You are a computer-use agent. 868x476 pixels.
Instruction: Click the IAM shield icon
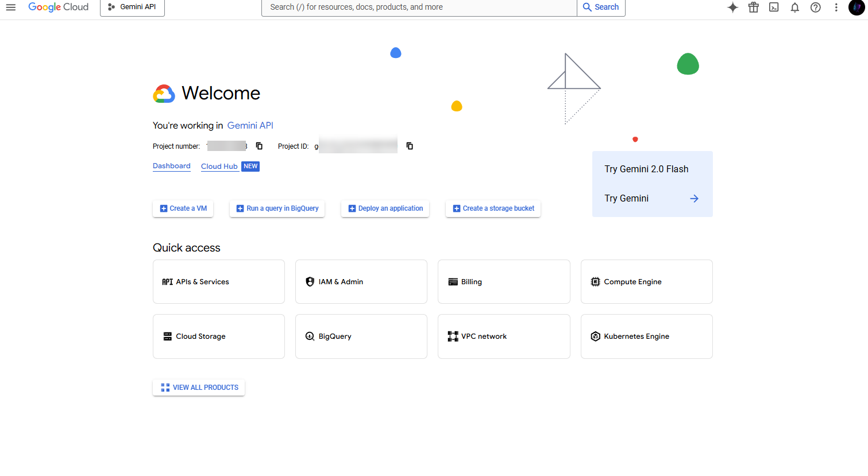pos(310,281)
